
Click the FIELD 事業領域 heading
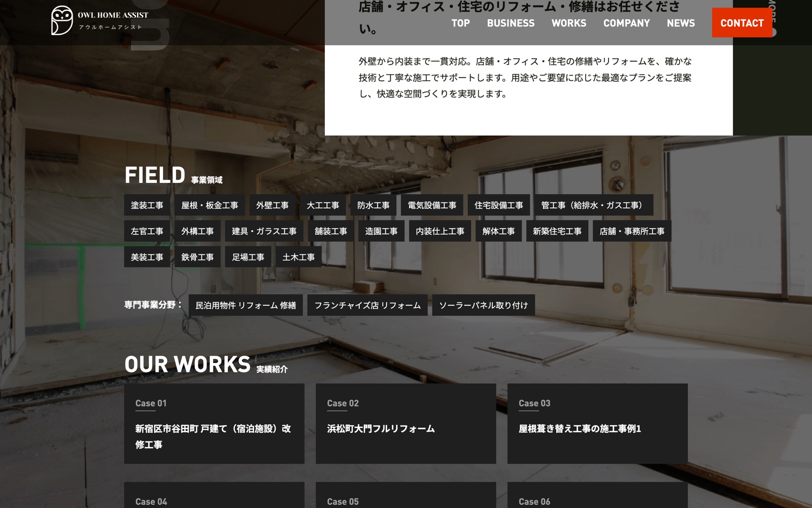(x=174, y=175)
